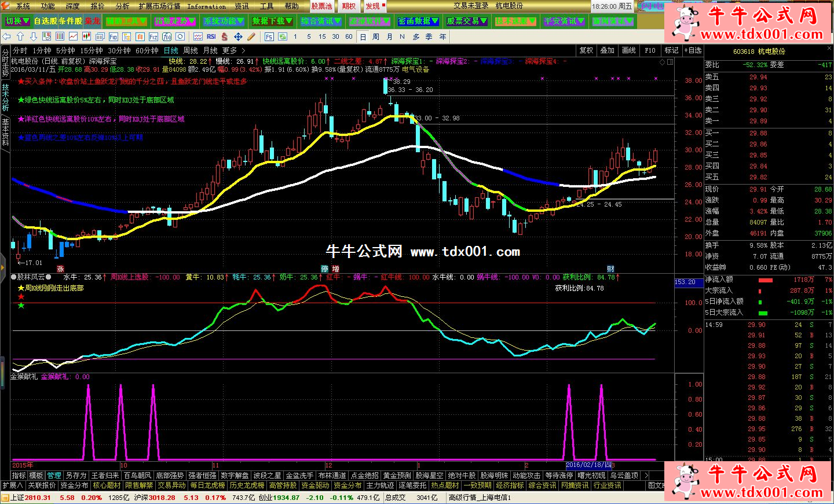Viewport: 834px width, 504px height.
Task: Click the up arrow toolbar icon
Action: click(20, 36)
